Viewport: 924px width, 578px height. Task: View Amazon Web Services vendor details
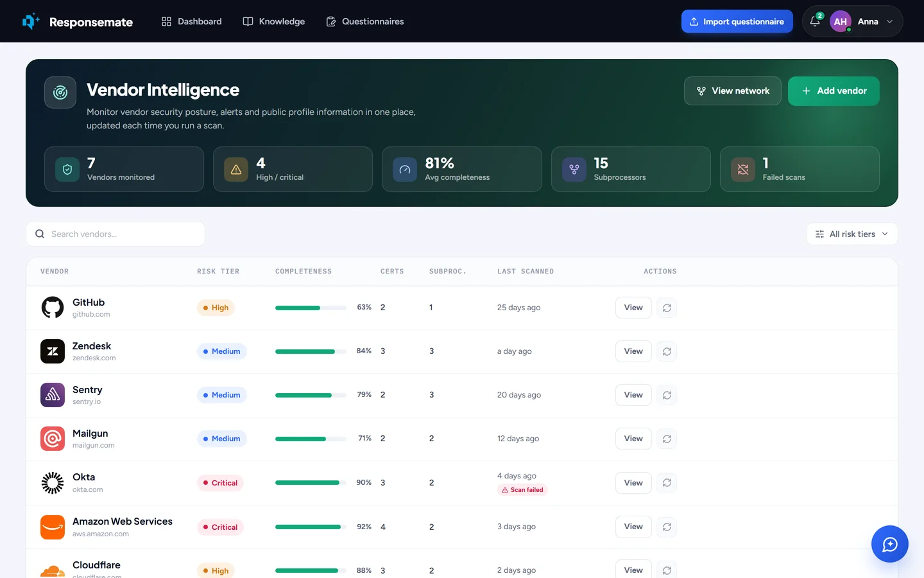(x=633, y=527)
